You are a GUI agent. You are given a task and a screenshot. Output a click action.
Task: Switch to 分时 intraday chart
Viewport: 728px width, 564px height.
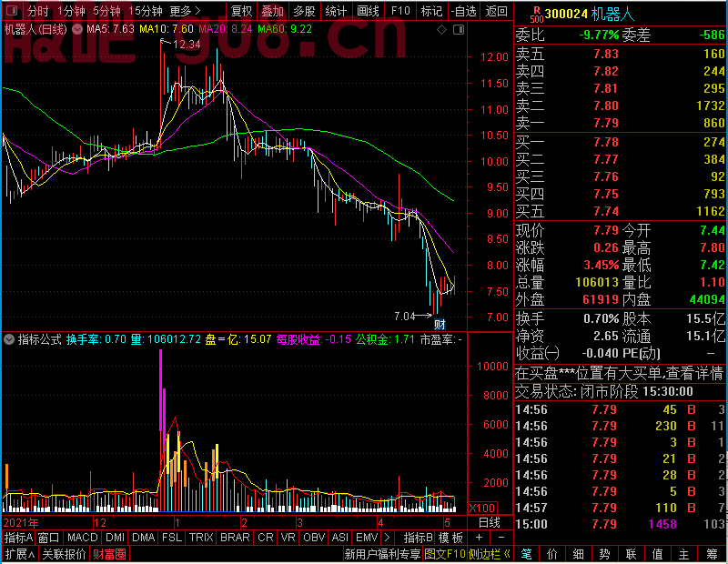38,11
